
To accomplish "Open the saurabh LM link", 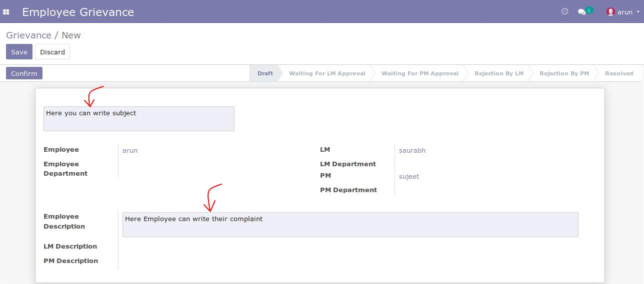I will click(412, 150).
